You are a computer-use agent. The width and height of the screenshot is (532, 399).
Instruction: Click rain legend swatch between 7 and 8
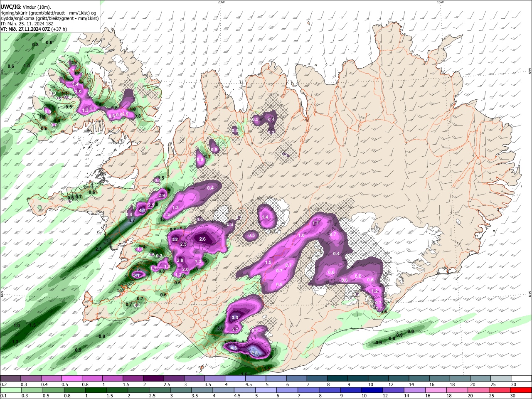[309, 390]
